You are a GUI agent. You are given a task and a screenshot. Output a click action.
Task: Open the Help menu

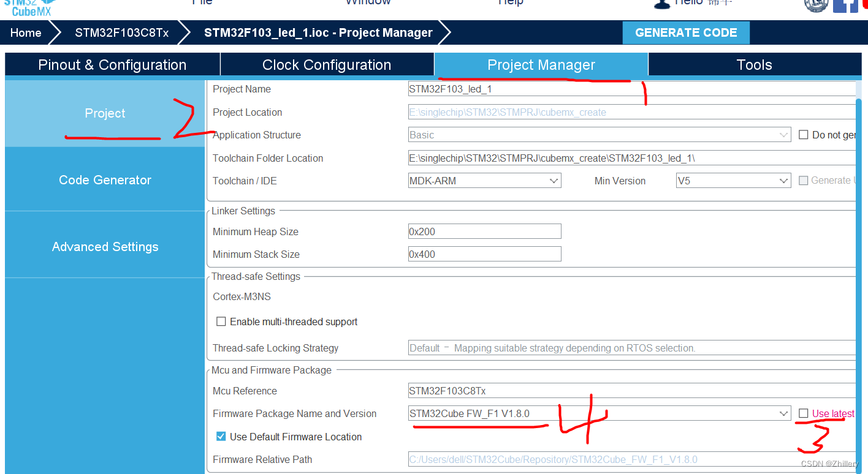click(511, 2)
